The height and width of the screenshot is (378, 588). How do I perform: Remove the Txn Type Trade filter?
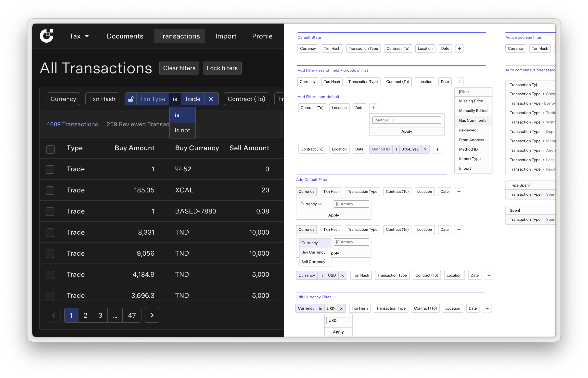(211, 99)
